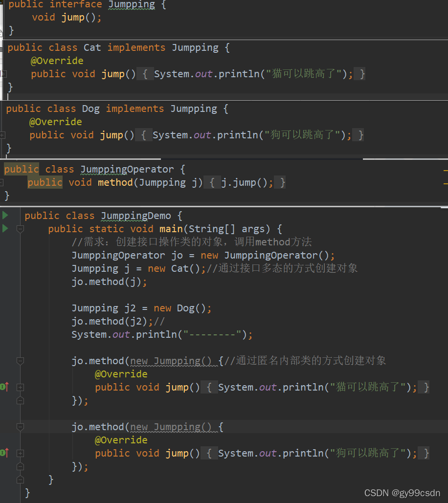Click main in the main method signature
This screenshot has height=503, width=448.
click(171, 229)
